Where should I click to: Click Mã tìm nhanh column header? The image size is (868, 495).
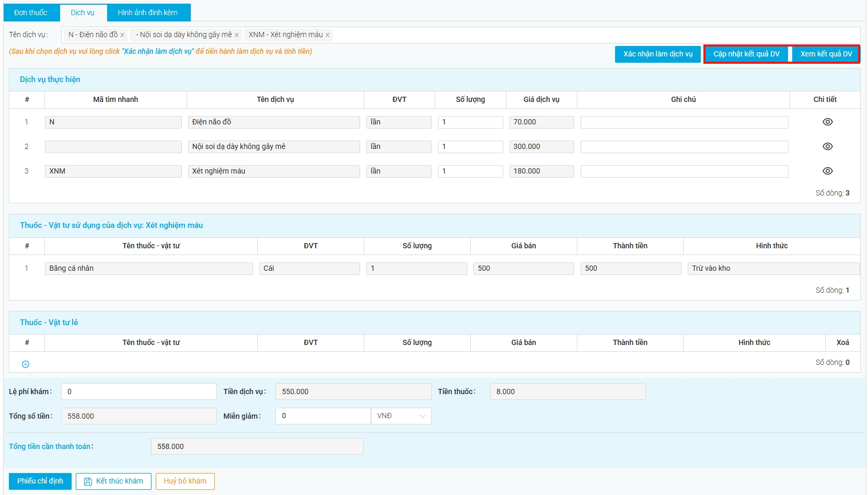115,99
